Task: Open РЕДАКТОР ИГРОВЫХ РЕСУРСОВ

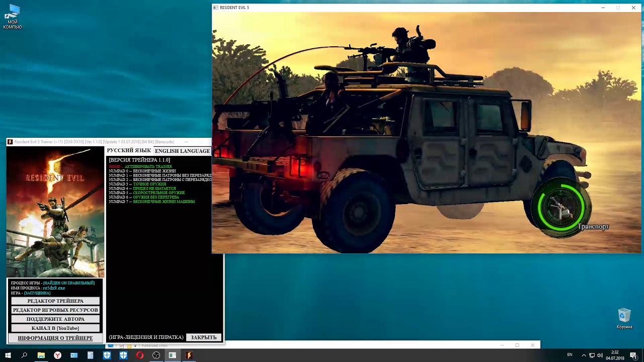Action: [55, 310]
